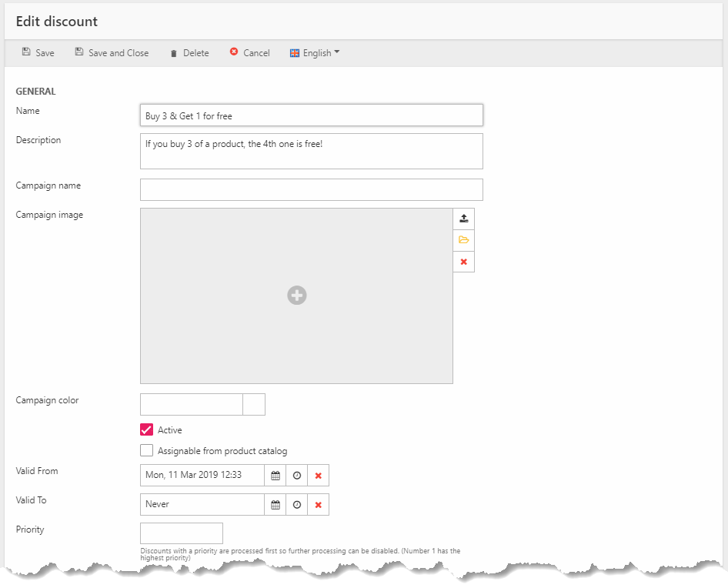
Task: Remove Campaign image with red X
Action: pos(463,262)
